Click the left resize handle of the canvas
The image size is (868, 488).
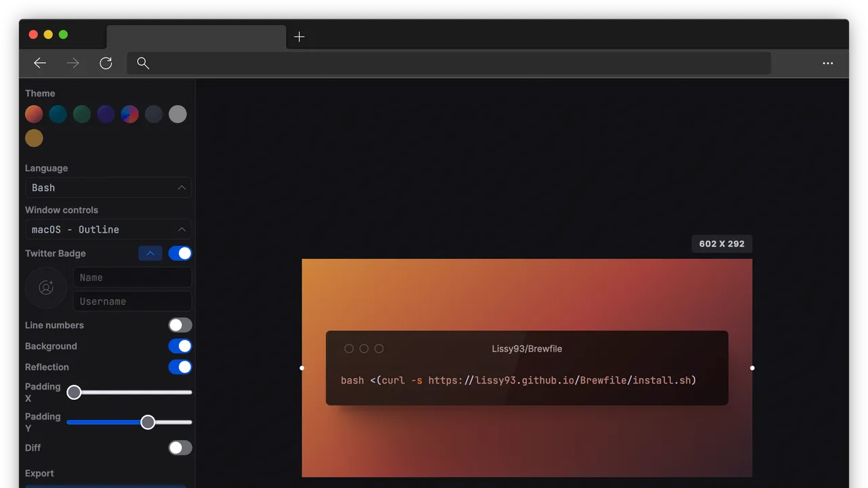pyautogui.click(x=302, y=368)
